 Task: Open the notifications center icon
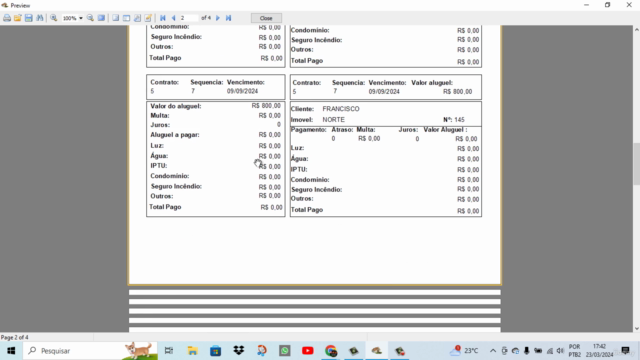pos(625,351)
